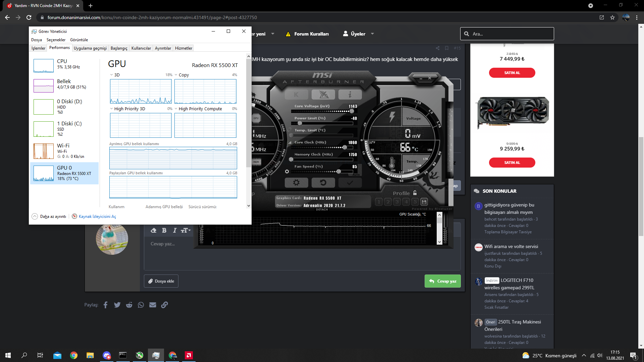
Task: Switch to the İşlemler tab
Action: pos(38,48)
